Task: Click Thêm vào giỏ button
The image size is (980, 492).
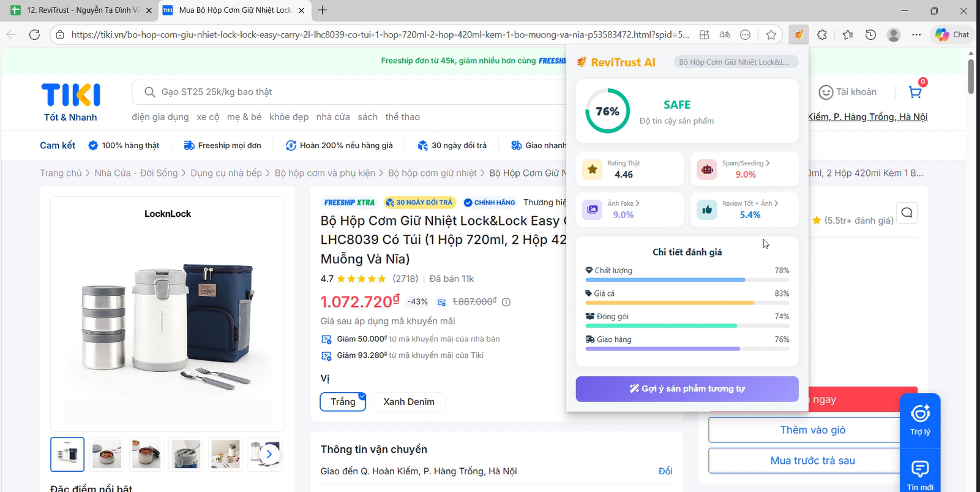Action: [x=812, y=430]
